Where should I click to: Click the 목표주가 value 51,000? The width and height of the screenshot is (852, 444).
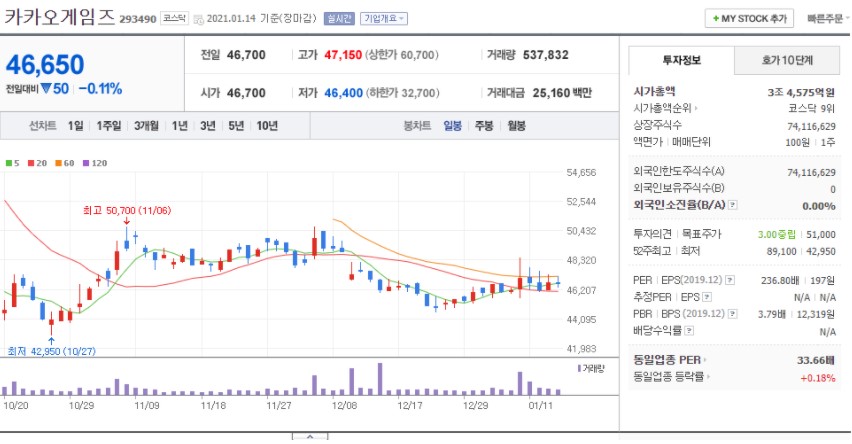tap(820, 234)
